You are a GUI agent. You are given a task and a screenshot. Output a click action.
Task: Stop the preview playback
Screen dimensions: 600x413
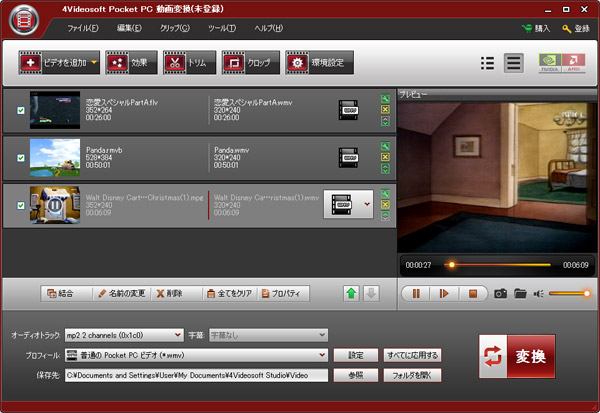click(x=473, y=294)
